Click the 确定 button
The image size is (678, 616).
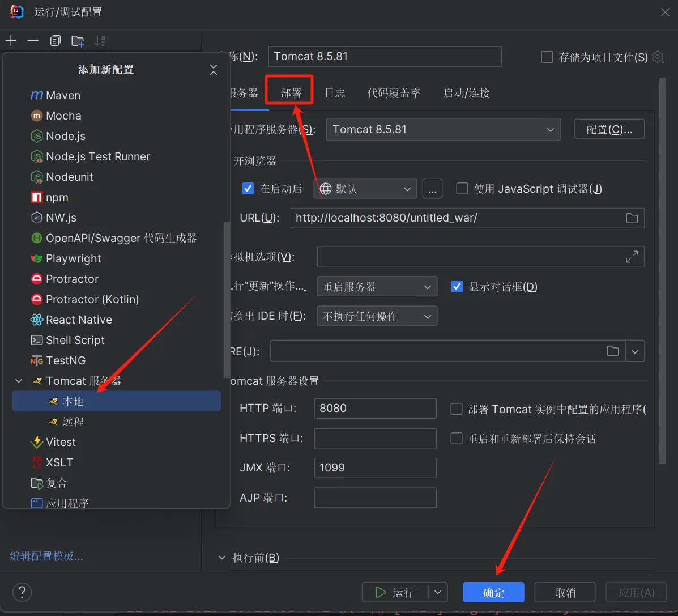pos(493,592)
